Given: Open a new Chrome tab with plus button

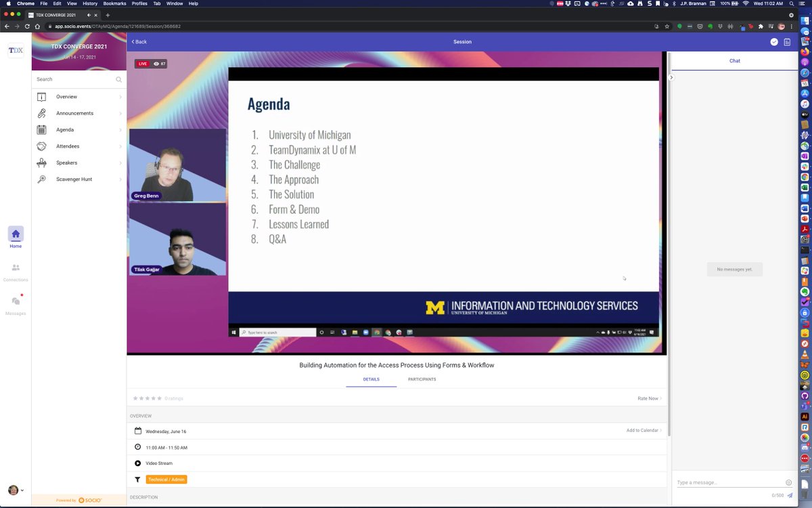Looking at the screenshot, I should 108,15.
